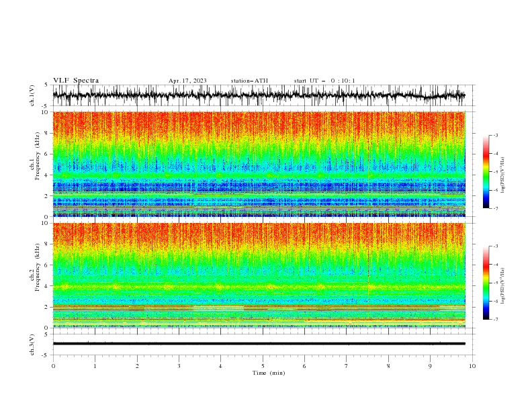This screenshot has width=532, height=411.
Task: Click the "10" tick on the time axis
Action: [472, 366]
